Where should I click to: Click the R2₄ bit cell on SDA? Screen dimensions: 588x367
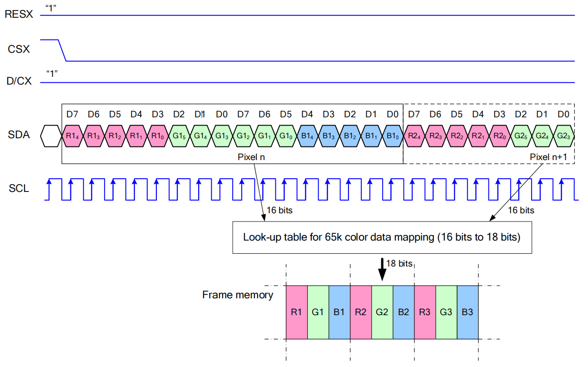[x=414, y=136]
